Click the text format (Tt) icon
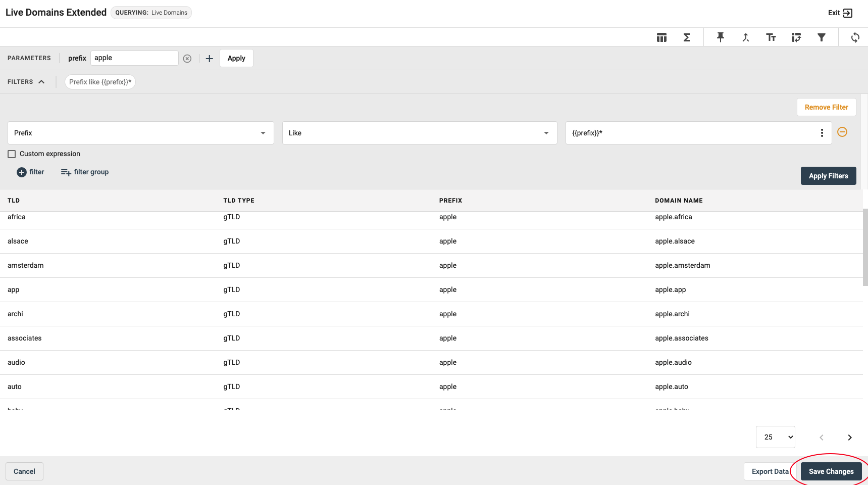This screenshot has height=485, width=868. (771, 37)
